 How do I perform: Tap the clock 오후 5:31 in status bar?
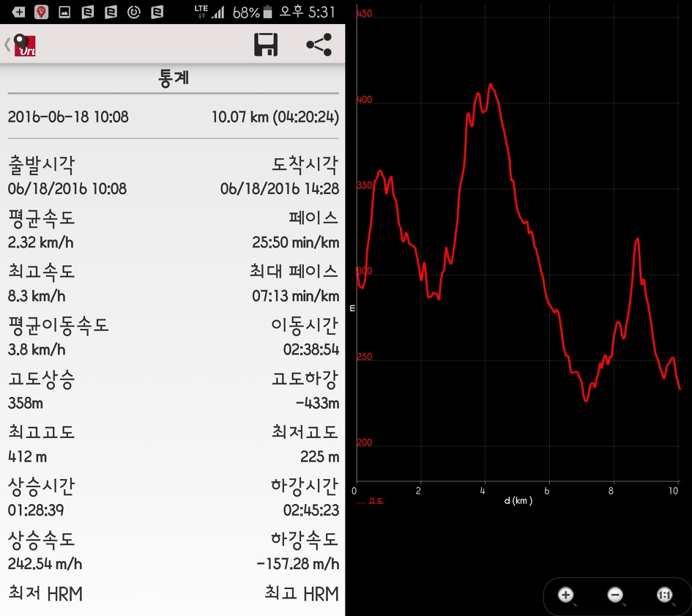[307, 12]
